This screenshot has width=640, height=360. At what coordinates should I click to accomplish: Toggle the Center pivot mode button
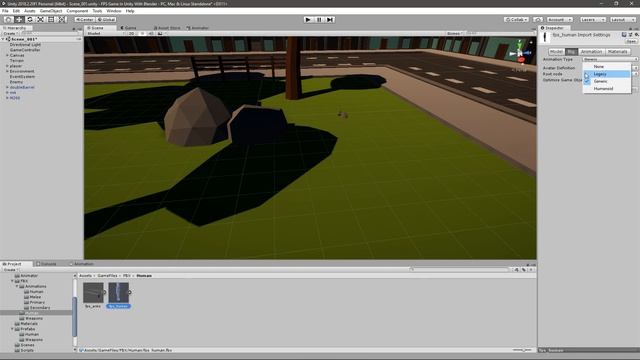(85, 20)
